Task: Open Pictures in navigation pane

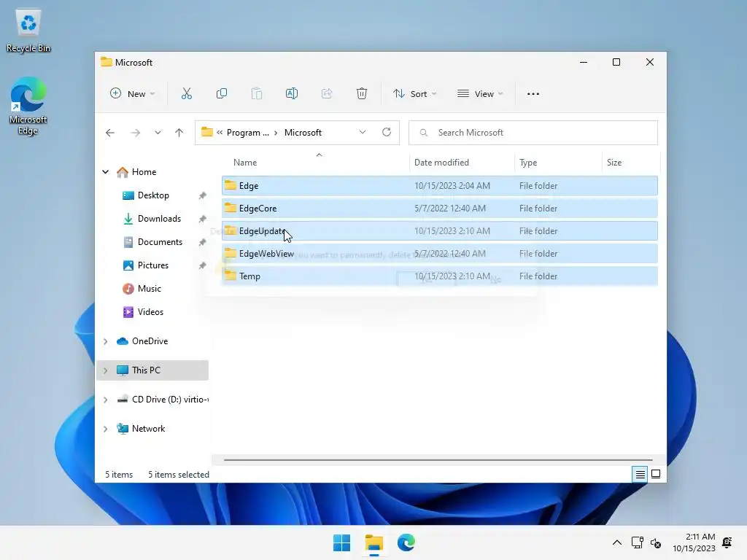Action: pyautogui.click(x=146, y=265)
